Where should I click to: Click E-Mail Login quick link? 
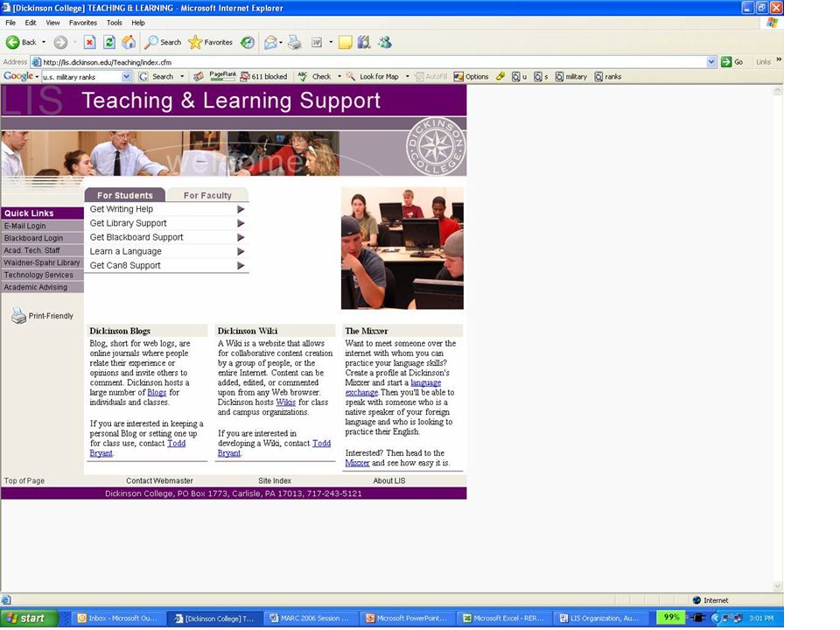pos(42,226)
